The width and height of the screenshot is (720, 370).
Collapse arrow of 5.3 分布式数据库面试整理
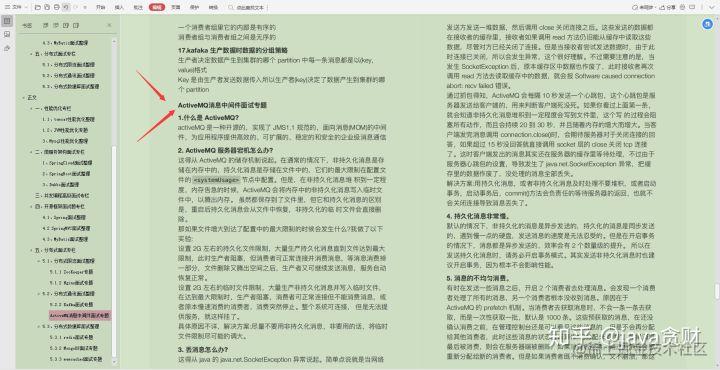tap(39, 326)
